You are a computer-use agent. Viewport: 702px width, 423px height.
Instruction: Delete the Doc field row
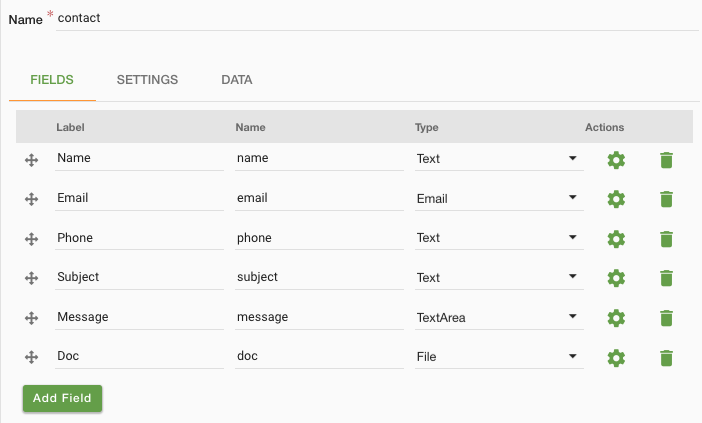pyautogui.click(x=666, y=358)
